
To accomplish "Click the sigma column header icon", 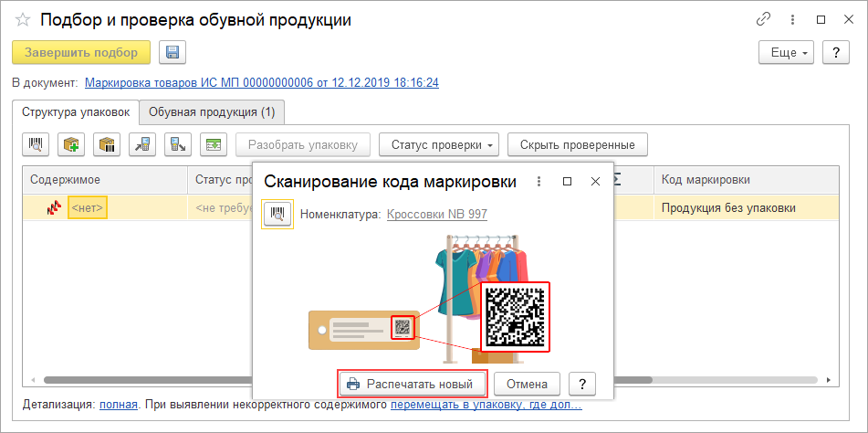I will click(615, 179).
